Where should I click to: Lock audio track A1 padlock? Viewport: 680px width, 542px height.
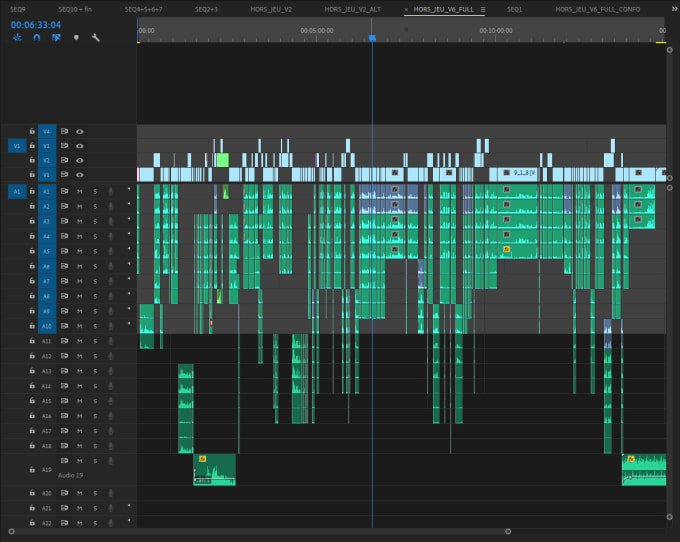click(x=32, y=191)
